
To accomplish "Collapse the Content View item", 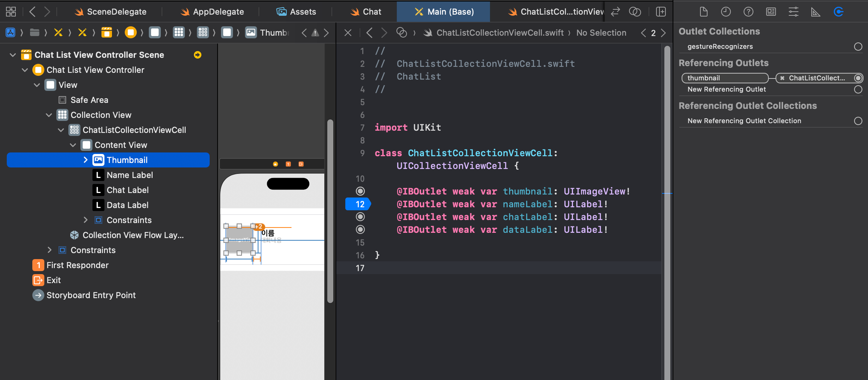I will click(x=73, y=145).
